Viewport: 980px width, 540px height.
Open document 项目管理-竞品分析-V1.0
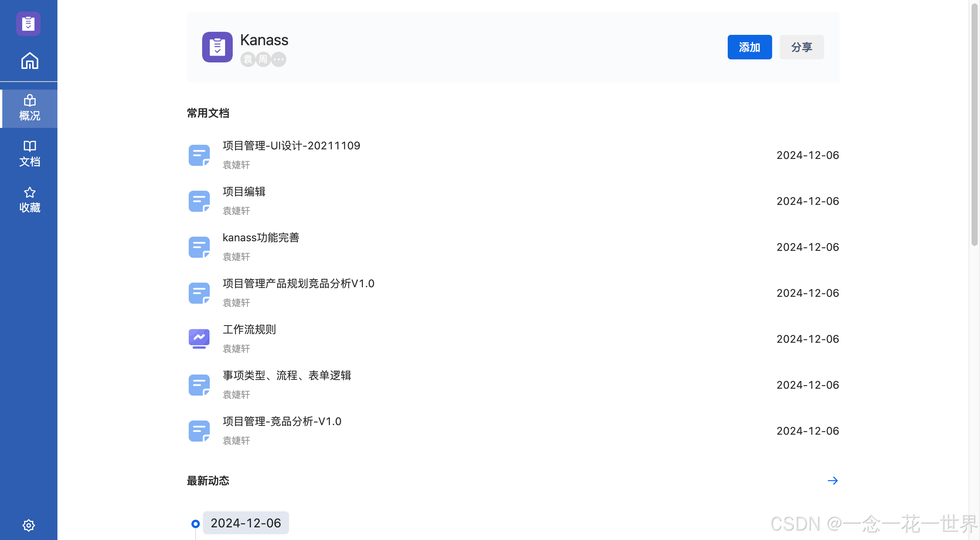pos(282,421)
